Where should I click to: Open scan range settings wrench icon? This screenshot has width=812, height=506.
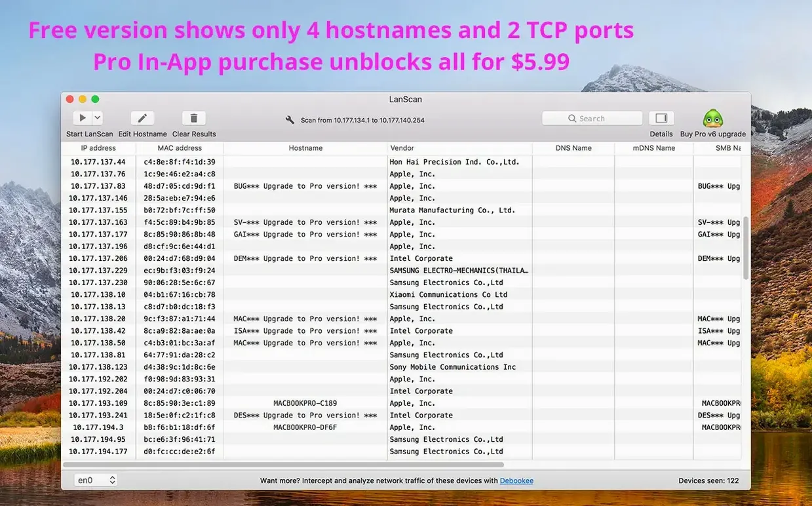coord(290,120)
